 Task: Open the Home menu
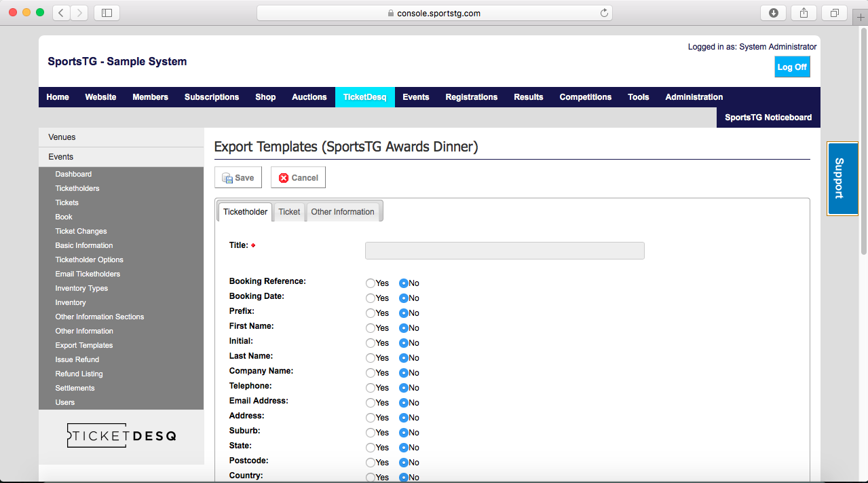58,97
